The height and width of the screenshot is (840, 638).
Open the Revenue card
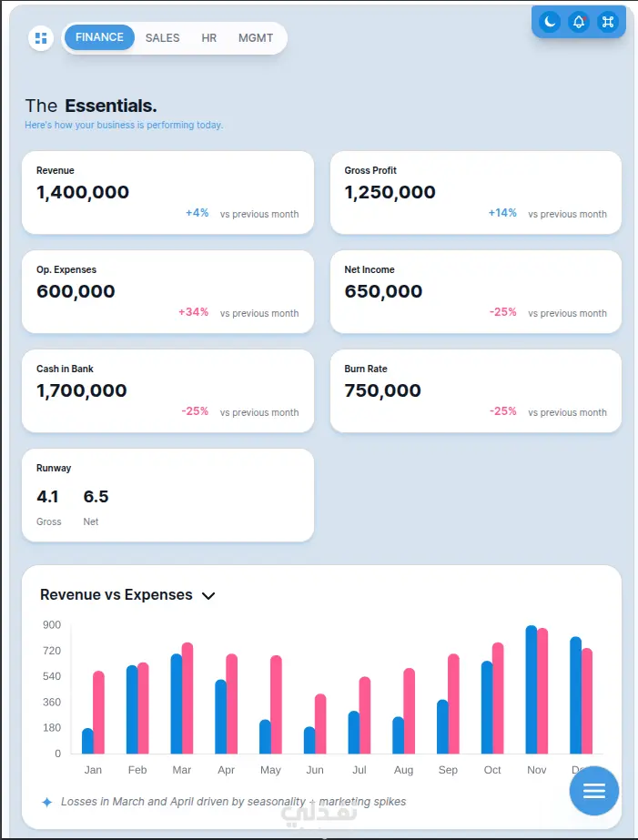coord(167,192)
